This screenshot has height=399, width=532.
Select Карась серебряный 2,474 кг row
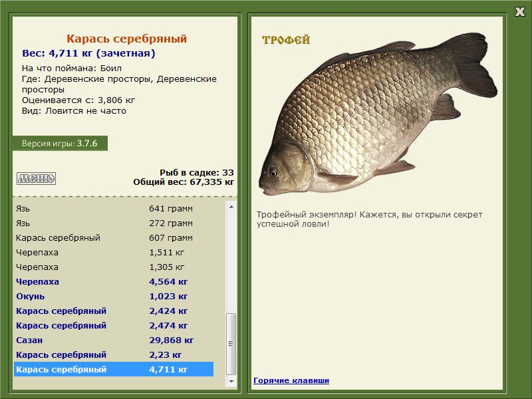(114, 325)
